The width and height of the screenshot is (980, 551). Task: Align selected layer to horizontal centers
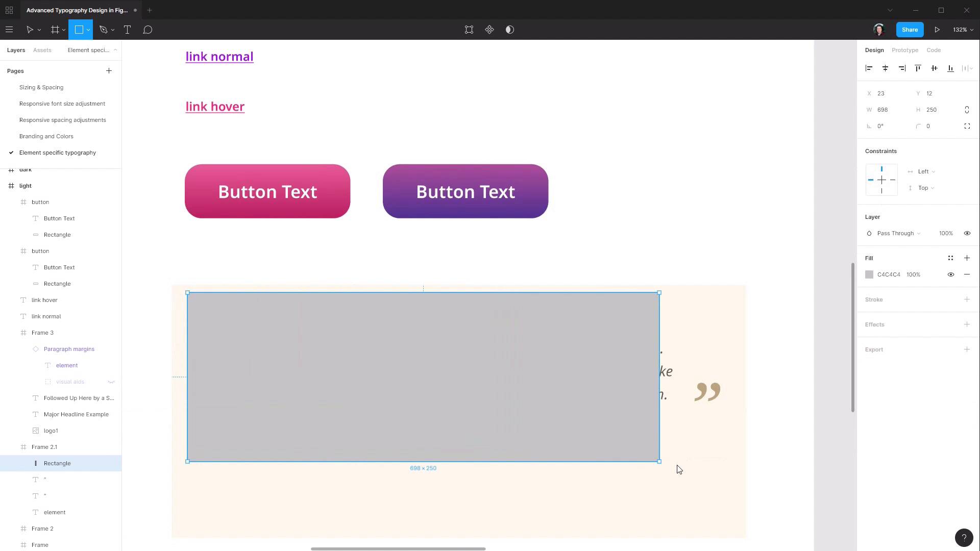pos(886,68)
